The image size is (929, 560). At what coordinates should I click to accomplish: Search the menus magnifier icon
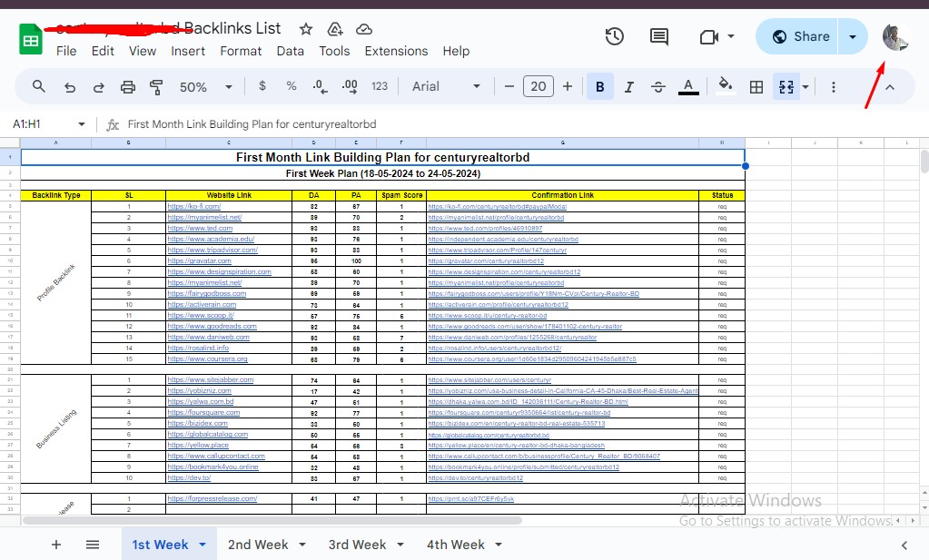click(x=39, y=87)
